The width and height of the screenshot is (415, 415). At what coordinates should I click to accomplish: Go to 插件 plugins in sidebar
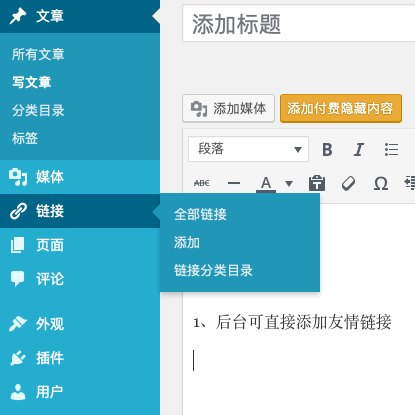tap(80, 358)
